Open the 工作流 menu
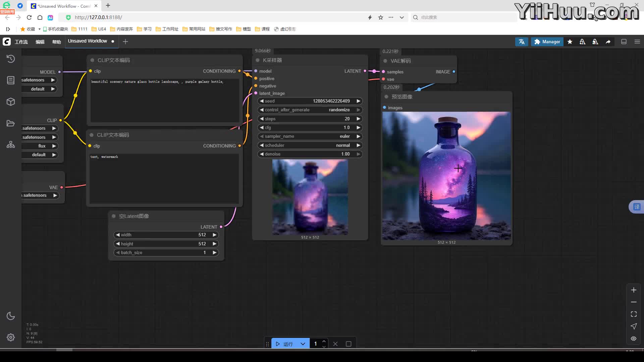 [x=21, y=42]
